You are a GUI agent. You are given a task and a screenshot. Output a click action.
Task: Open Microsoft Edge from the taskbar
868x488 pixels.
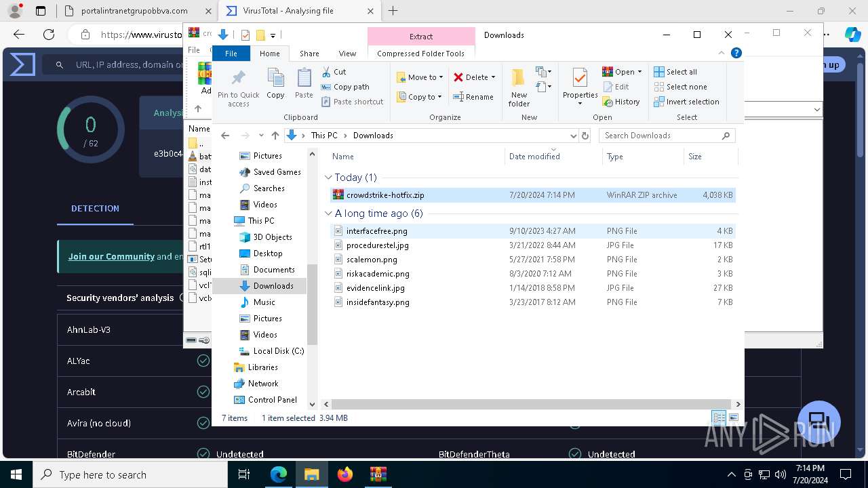point(279,474)
